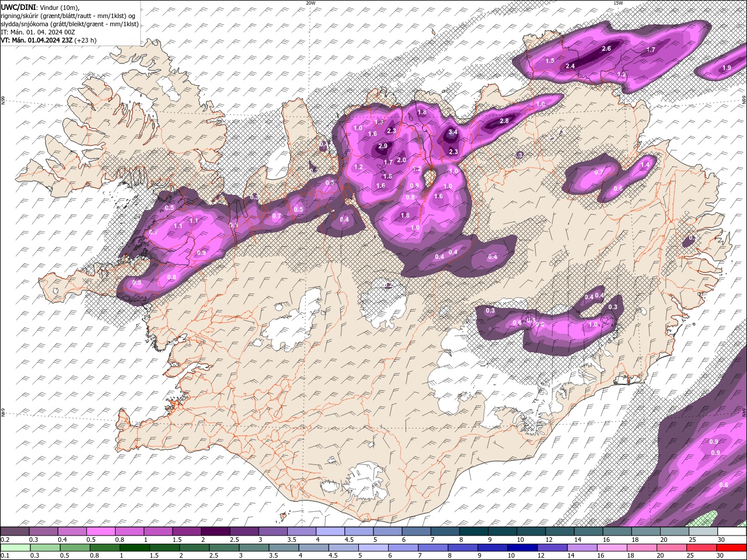Click the "25" label under the upper colour bar
Image resolution: width=747 pixels, height=560 pixels.
point(692,540)
